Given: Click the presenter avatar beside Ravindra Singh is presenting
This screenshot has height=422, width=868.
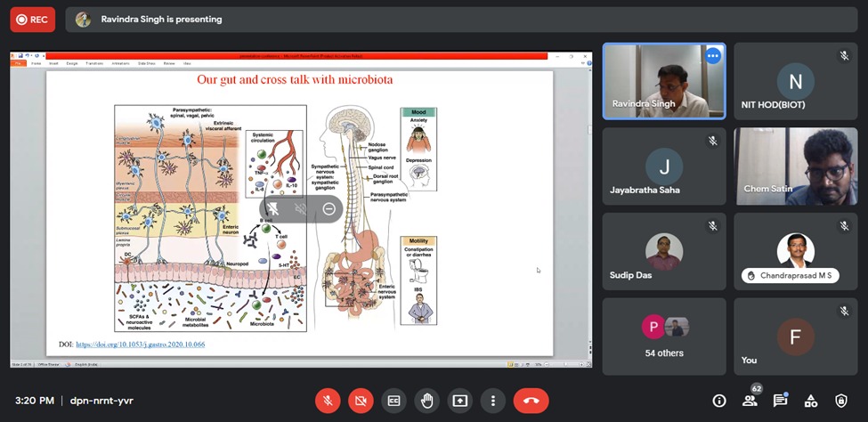Looking at the screenshot, I should [x=83, y=20].
